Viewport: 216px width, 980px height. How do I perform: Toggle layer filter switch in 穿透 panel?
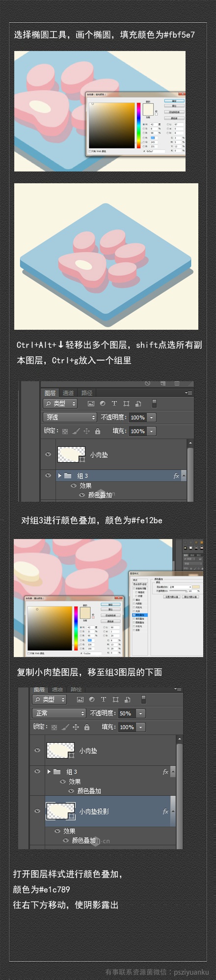[x=154, y=404]
